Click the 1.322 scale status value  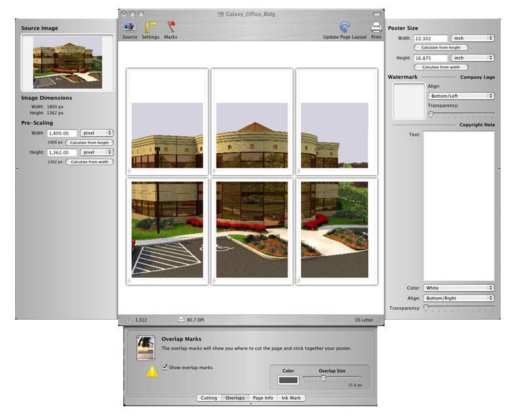click(141, 320)
